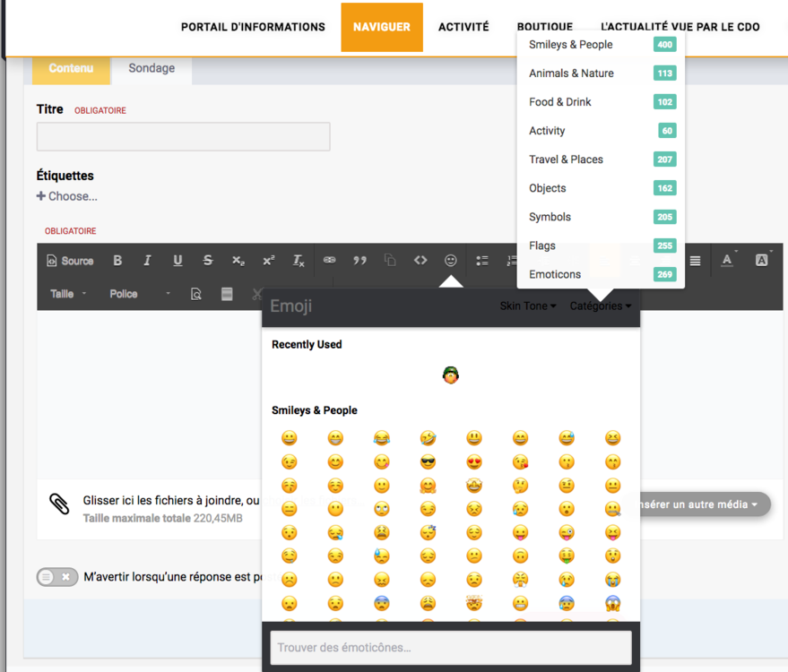Insert a link with chain icon
Screen dimensions: 788x672
point(330,260)
